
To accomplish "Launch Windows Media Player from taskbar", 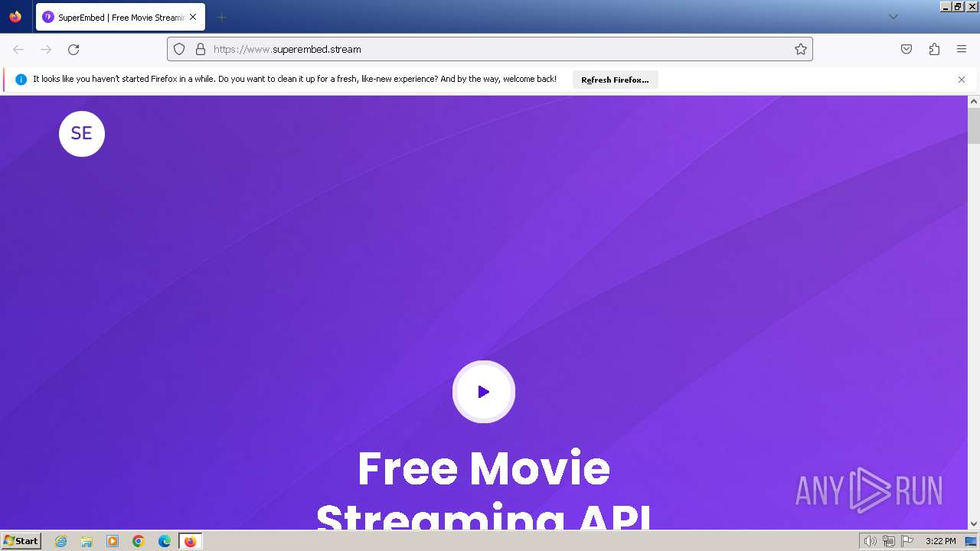I will click(113, 541).
